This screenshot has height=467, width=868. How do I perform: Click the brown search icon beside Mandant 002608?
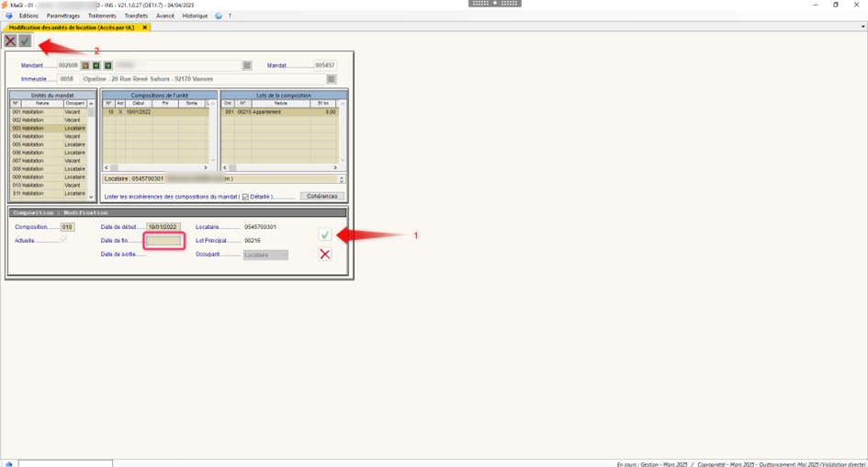(86, 66)
